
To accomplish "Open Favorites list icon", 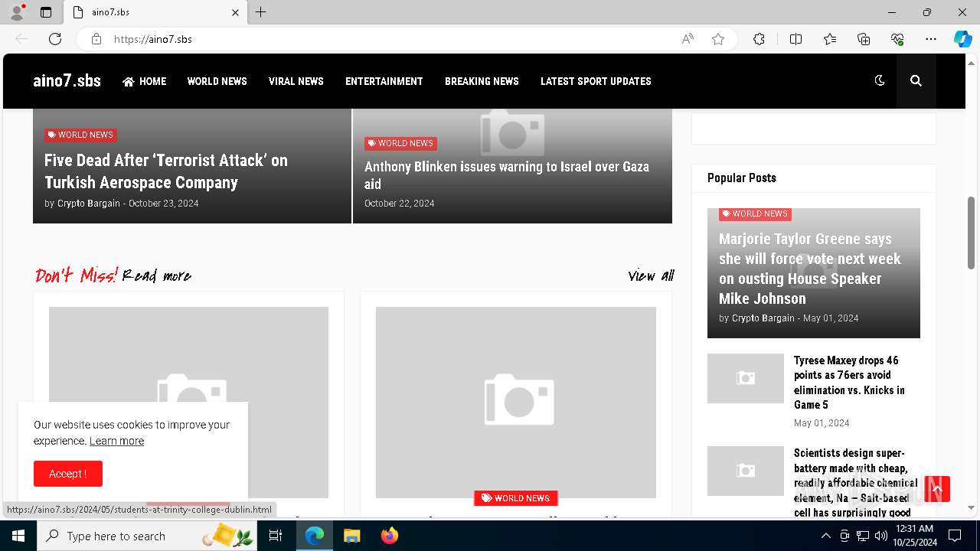I will (830, 39).
